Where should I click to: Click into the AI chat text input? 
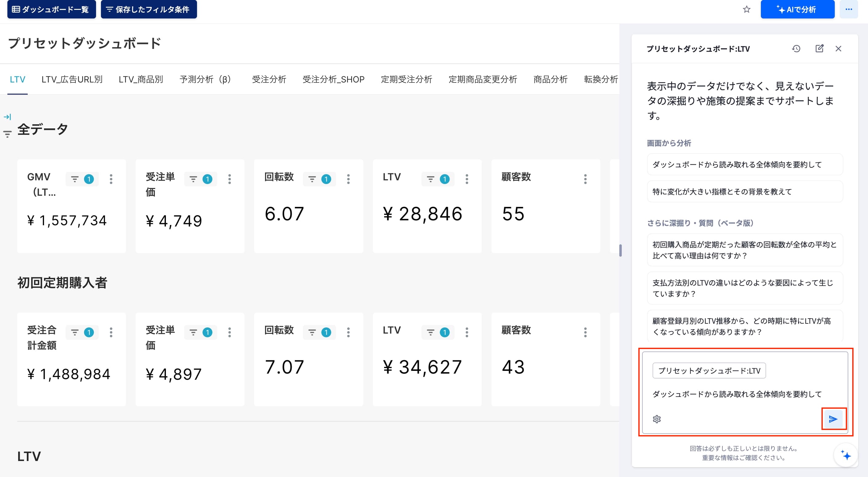[745, 394]
